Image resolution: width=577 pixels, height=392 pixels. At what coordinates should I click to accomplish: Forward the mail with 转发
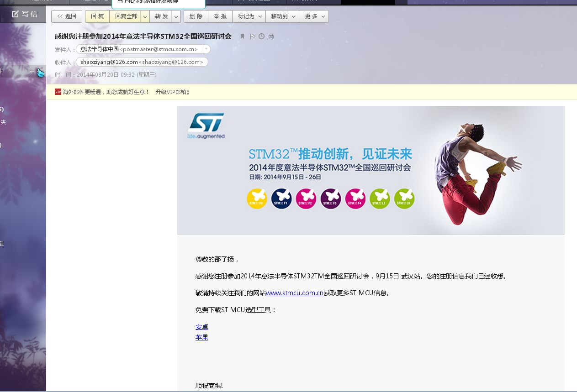[x=161, y=16]
